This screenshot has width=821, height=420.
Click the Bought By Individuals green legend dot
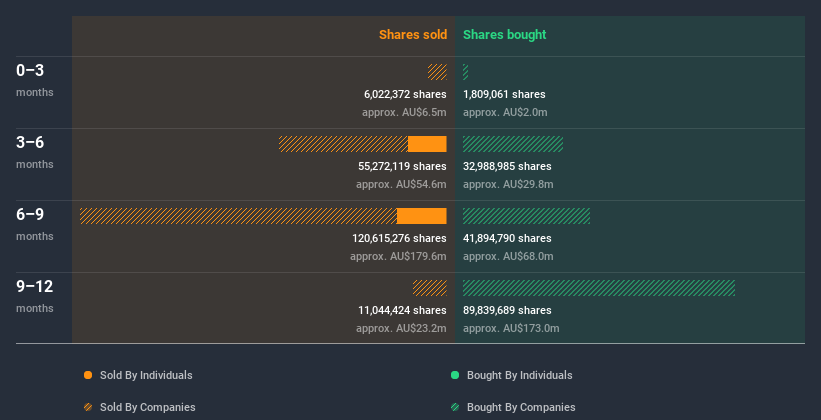pos(455,375)
